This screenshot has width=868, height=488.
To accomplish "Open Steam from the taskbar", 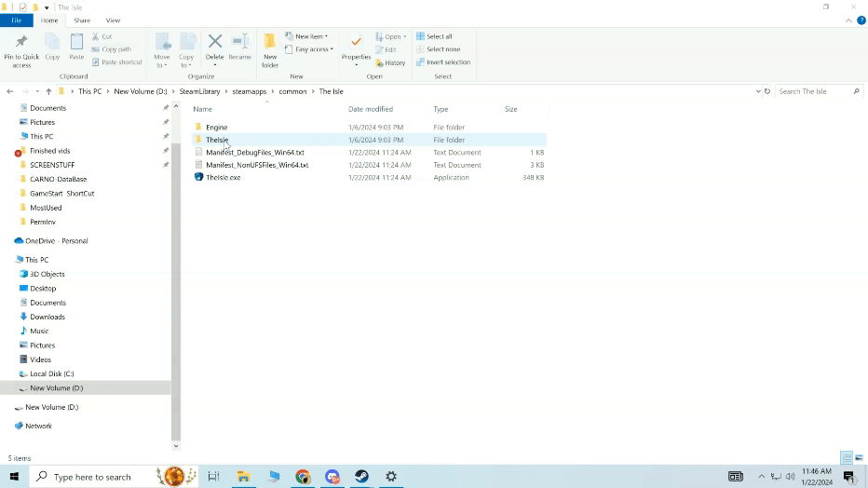I will (x=361, y=477).
